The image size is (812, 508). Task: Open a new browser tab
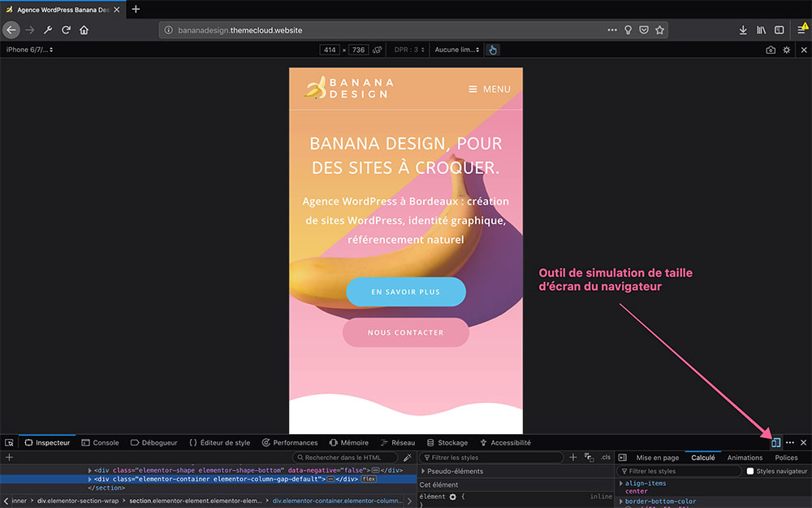pyautogui.click(x=136, y=9)
